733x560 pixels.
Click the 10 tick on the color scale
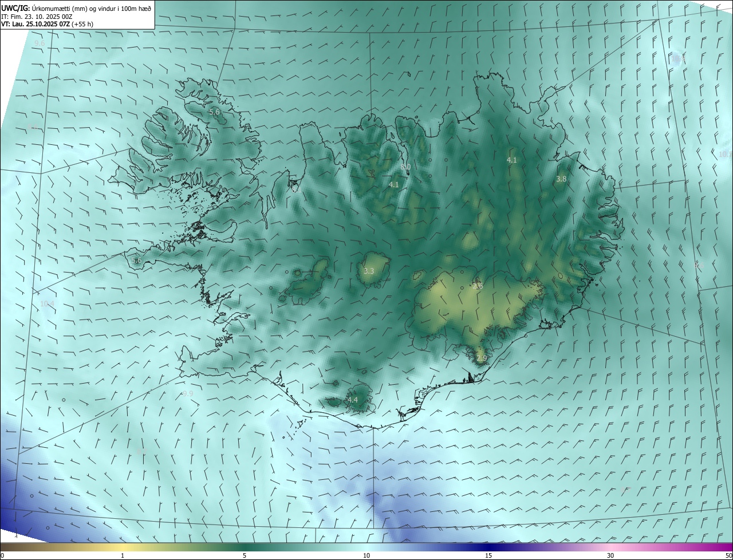[x=366, y=555]
